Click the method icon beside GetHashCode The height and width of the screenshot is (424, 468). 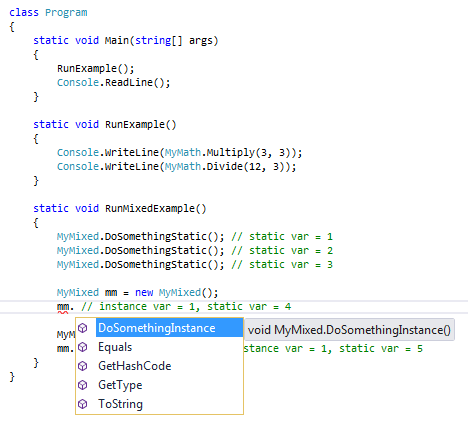click(83, 366)
